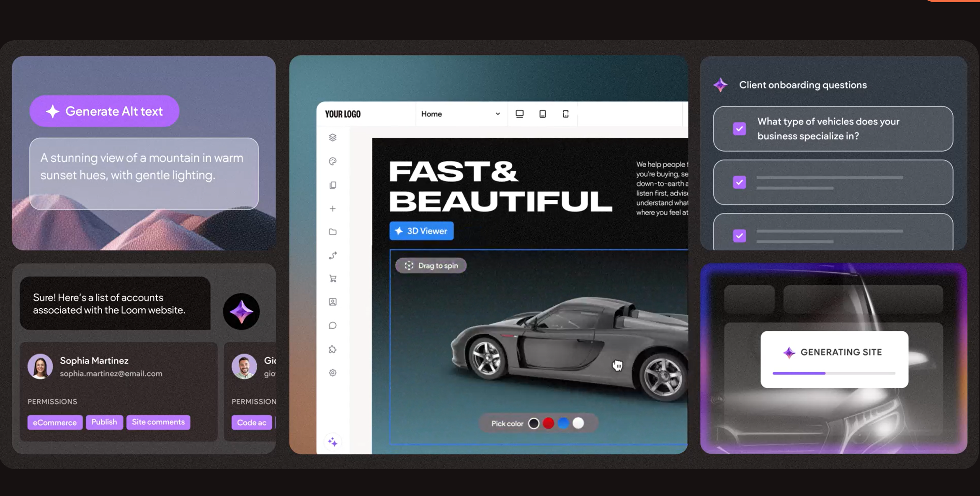Viewport: 980px width, 496px height.
Task: Select the Publish permission tag for Sophia Martinez
Action: tap(104, 422)
